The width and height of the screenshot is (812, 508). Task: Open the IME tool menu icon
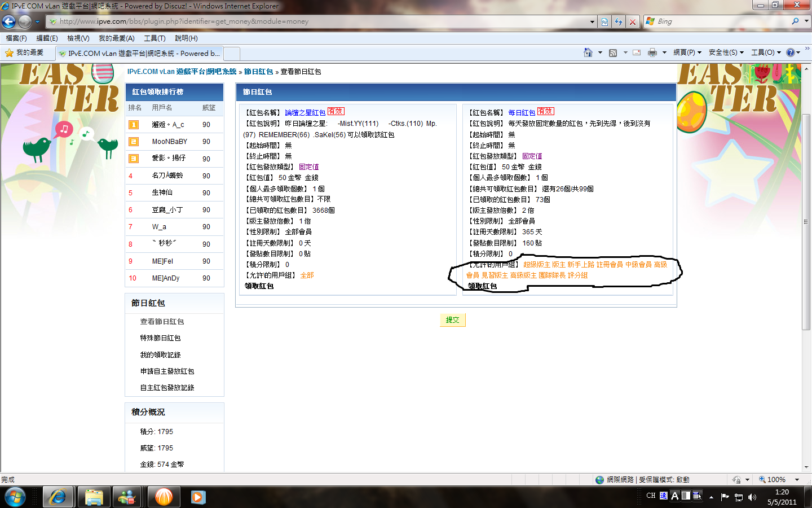[x=697, y=496]
